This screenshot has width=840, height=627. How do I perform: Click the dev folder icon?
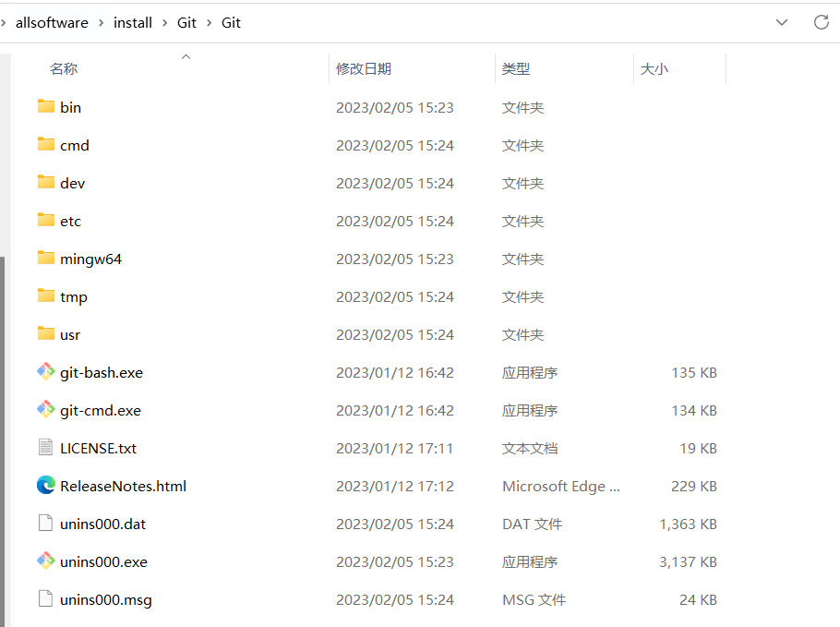click(46, 182)
